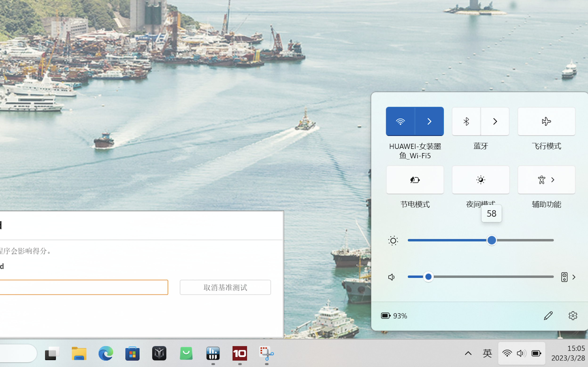Screen dimensions: 588x367
Task: Mute volume via the speaker icon
Action: pos(391,277)
